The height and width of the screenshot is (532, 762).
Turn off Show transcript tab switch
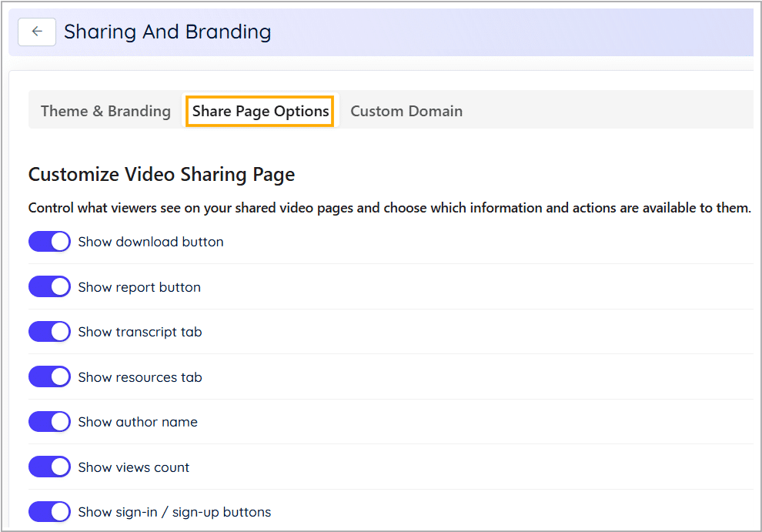pyautogui.click(x=49, y=332)
